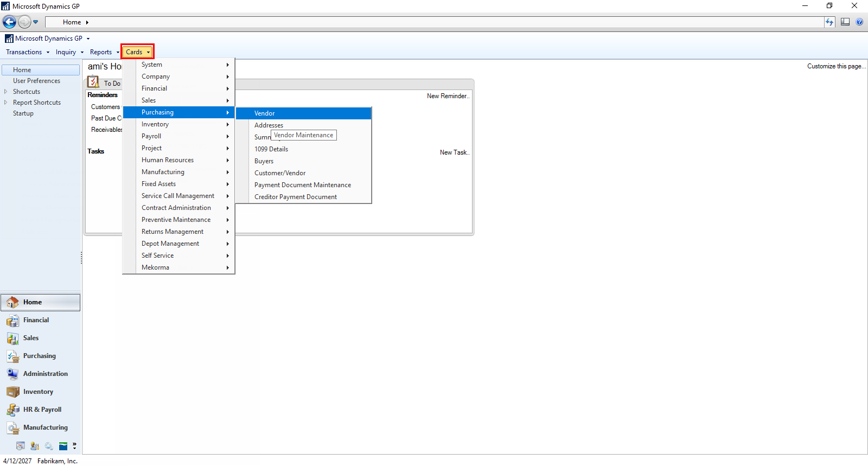This screenshot has width=868, height=466.
Task: Choose 1099 Details in the submenu
Action: pos(271,149)
